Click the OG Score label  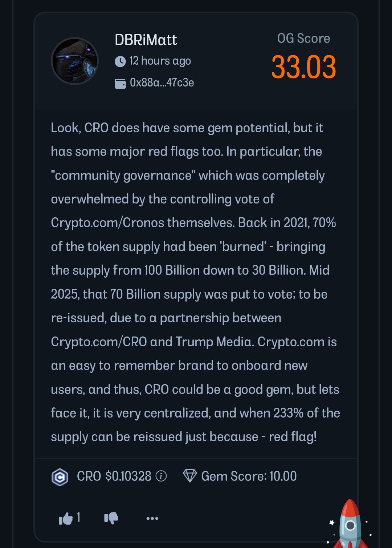click(303, 38)
